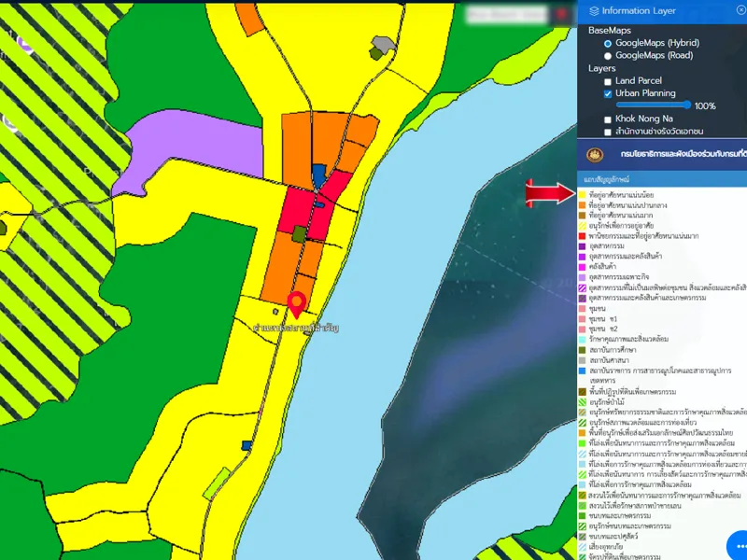Turn on the Khok Nong Na layer
The height and width of the screenshot is (560, 747).
(x=608, y=119)
